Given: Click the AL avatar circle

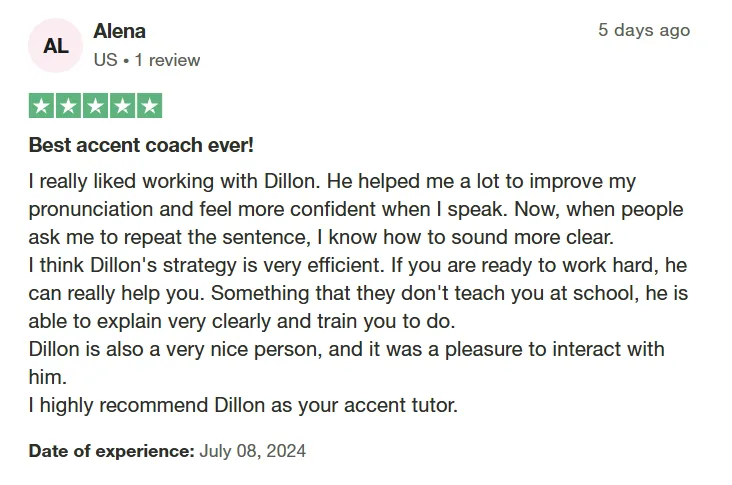Looking at the screenshot, I should tap(56, 46).
